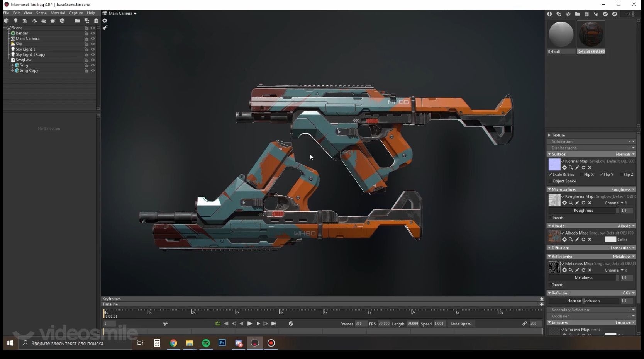Click the scissors icon in the timeline bar
The width and height of the screenshot is (644, 359).
click(166, 323)
